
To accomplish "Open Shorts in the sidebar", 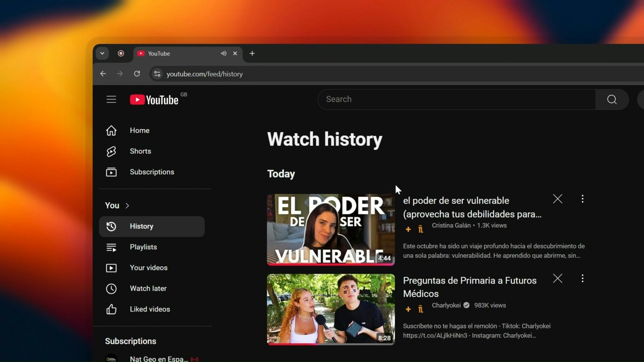I will pyautogui.click(x=140, y=151).
